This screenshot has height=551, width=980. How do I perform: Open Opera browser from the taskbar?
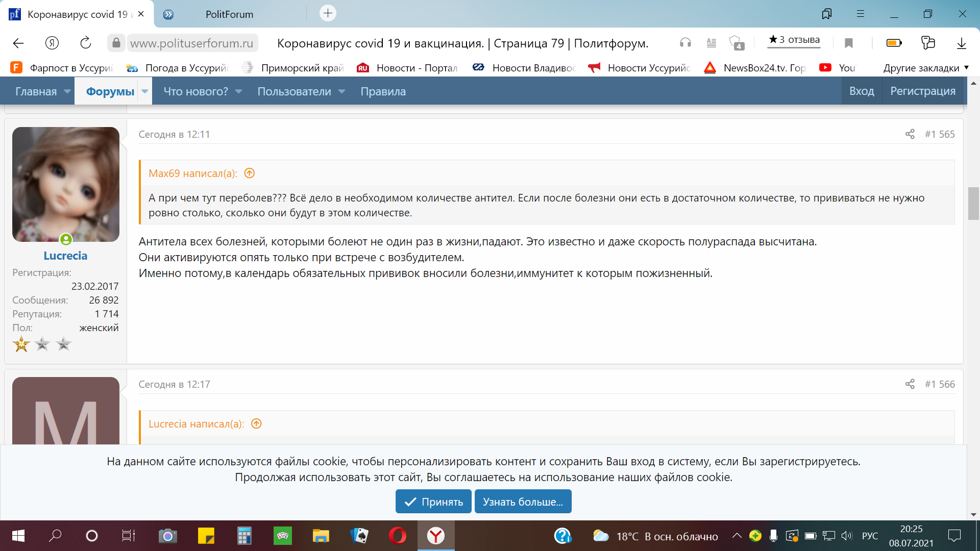(x=397, y=536)
